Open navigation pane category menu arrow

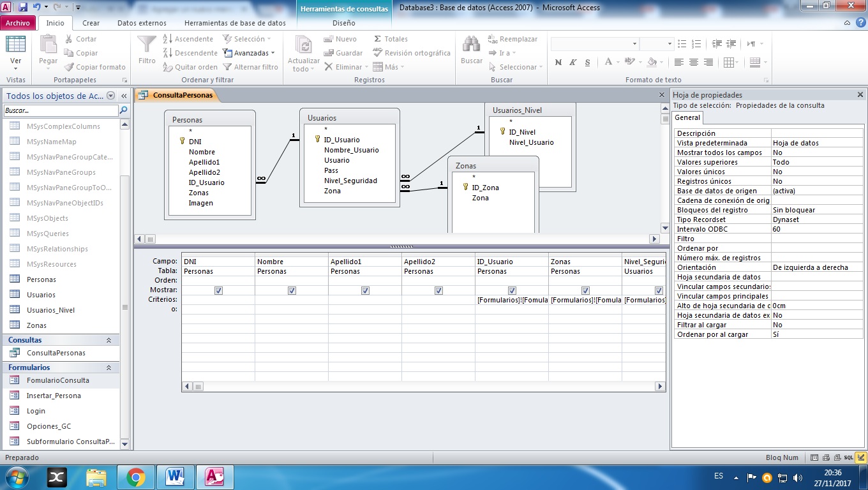point(111,96)
